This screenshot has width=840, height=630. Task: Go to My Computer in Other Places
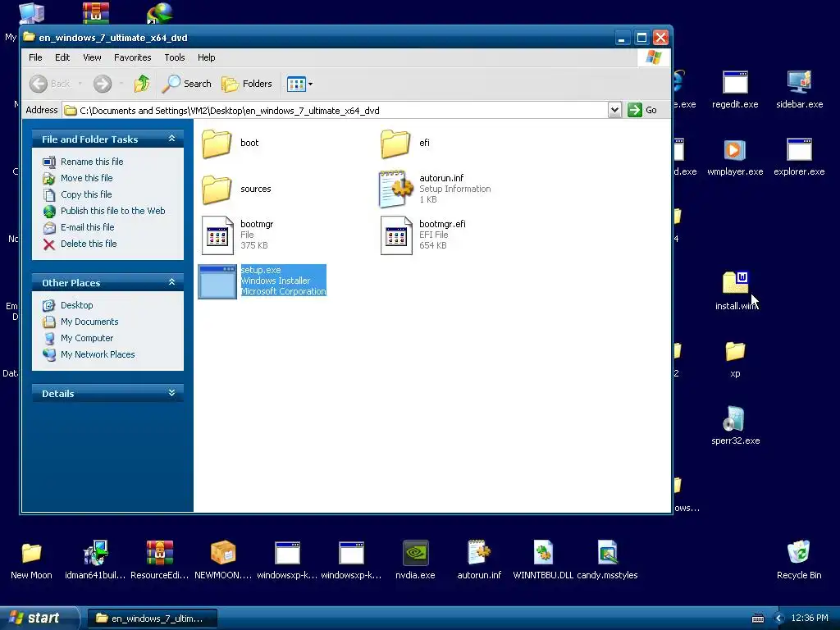pos(87,338)
